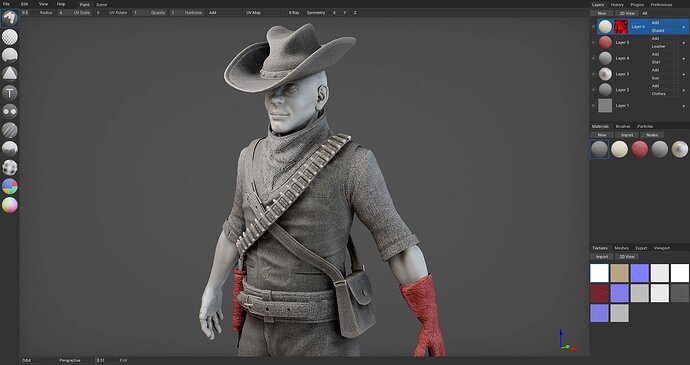Toggle visibility of Layer 3
The width and height of the screenshot is (690, 365).
pyautogui.click(x=593, y=74)
